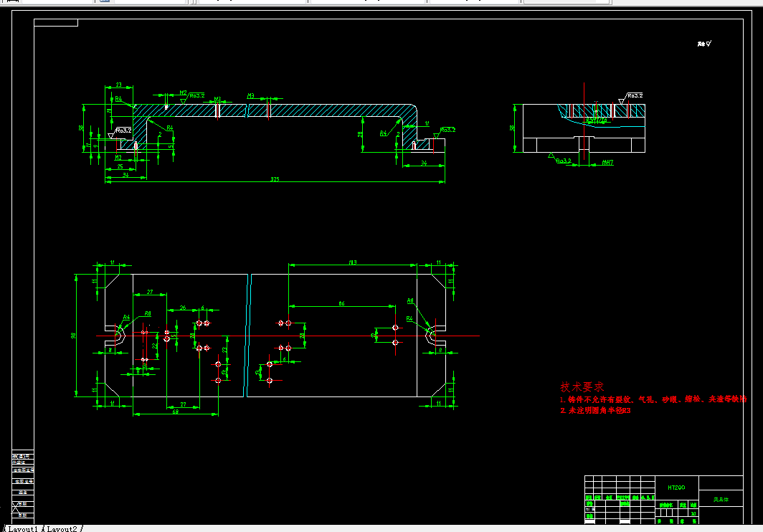Viewport: 763px width, 532px height.
Task: Select the 34 dimension at right foot
Action: (x=424, y=163)
